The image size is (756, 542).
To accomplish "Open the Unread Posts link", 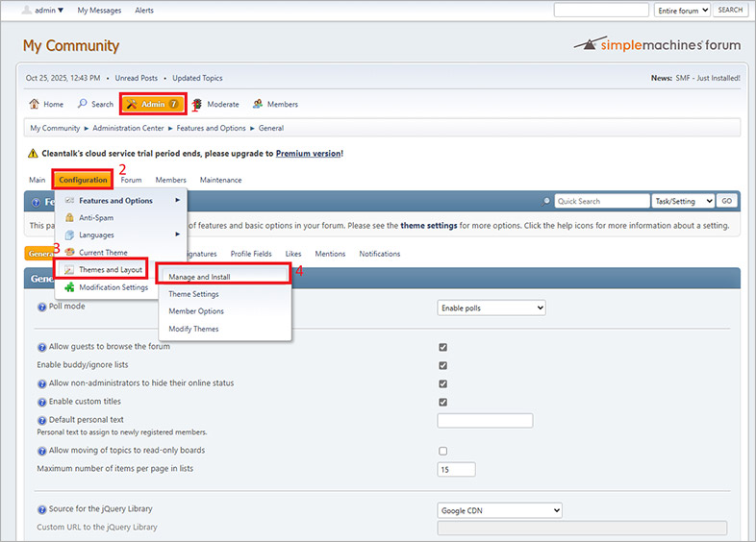I will point(136,78).
